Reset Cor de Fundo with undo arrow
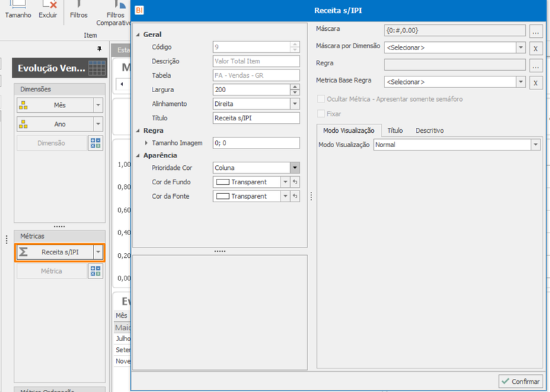Screen dimensions: 550x392 click(295, 182)
